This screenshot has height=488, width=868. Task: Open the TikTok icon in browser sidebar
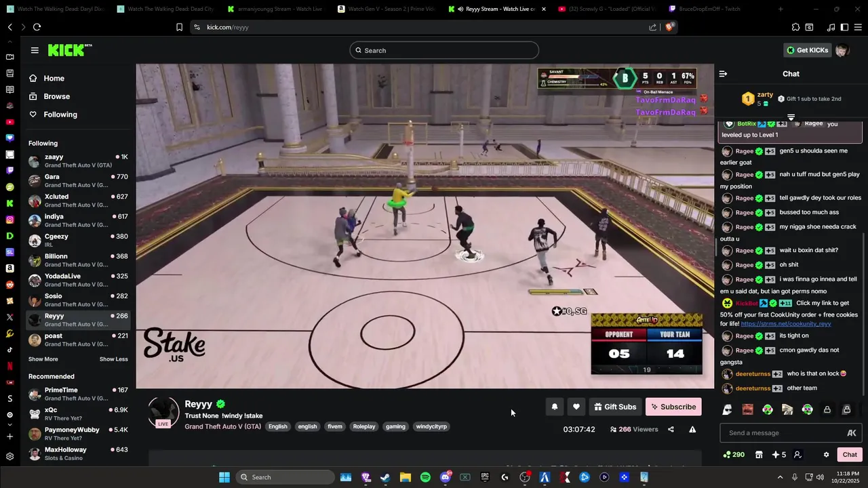tap(9, 350)
